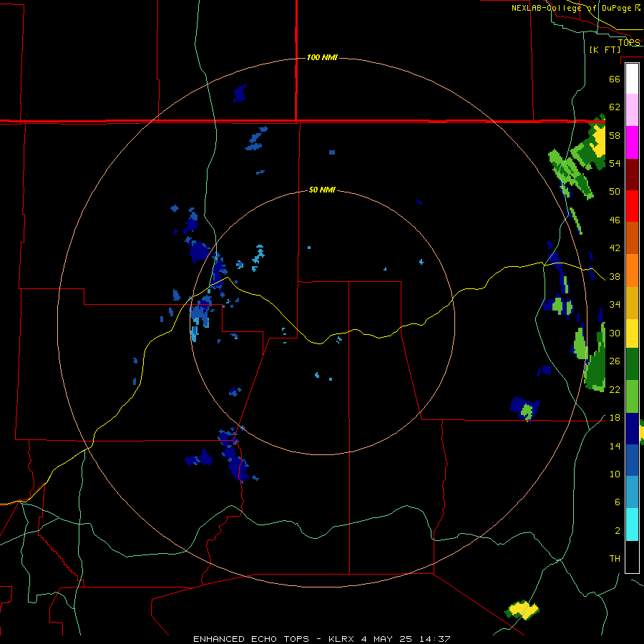Click legend value "62"
The width and height of the screenshot is (644, 644).
pyautogui.click(x=615, y=107)
